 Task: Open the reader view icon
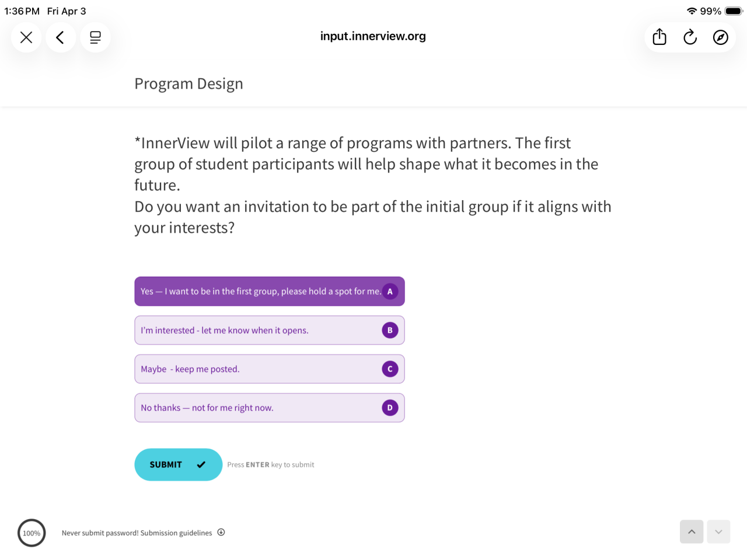tap(95, 38)
